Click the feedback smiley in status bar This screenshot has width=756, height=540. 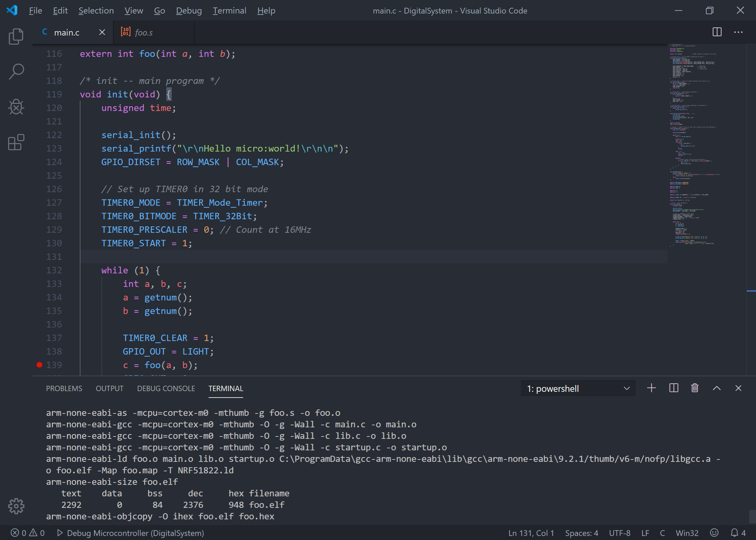[714, 533]
